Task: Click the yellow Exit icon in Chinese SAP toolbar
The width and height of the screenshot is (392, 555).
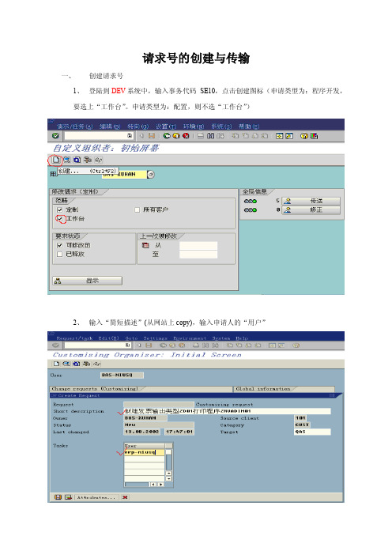Action: tap(175, 136)
